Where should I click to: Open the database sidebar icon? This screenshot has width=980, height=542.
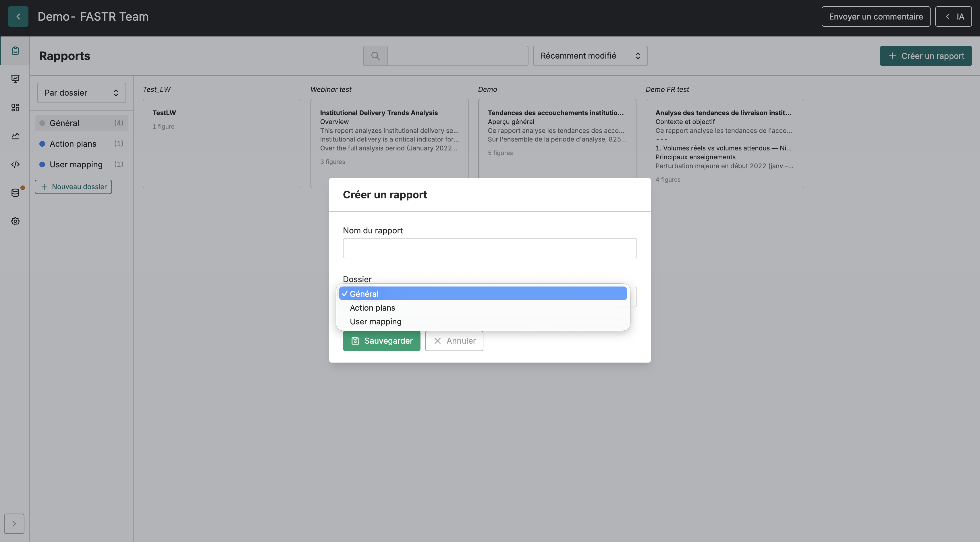(15, 193)
